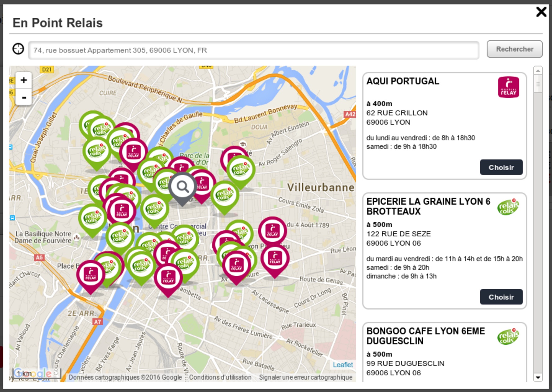
Task: Open the Leaflet attribution link
Action: pos(343,365)
